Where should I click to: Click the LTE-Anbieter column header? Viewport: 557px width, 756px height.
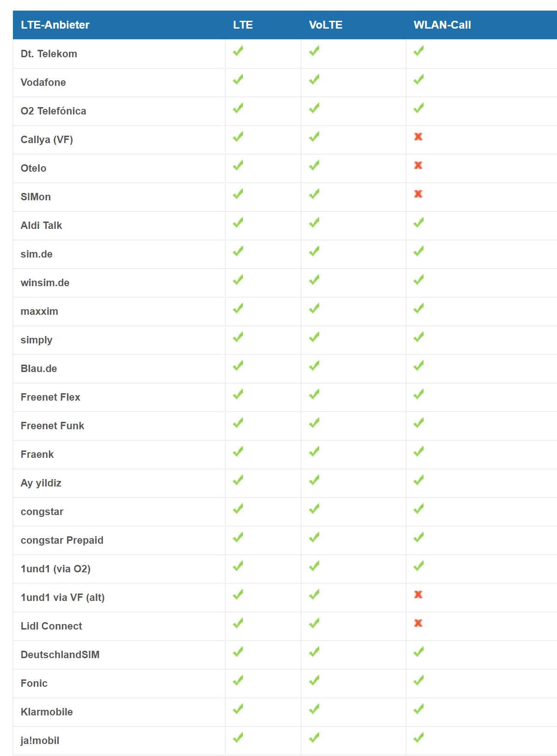[55, 25]
